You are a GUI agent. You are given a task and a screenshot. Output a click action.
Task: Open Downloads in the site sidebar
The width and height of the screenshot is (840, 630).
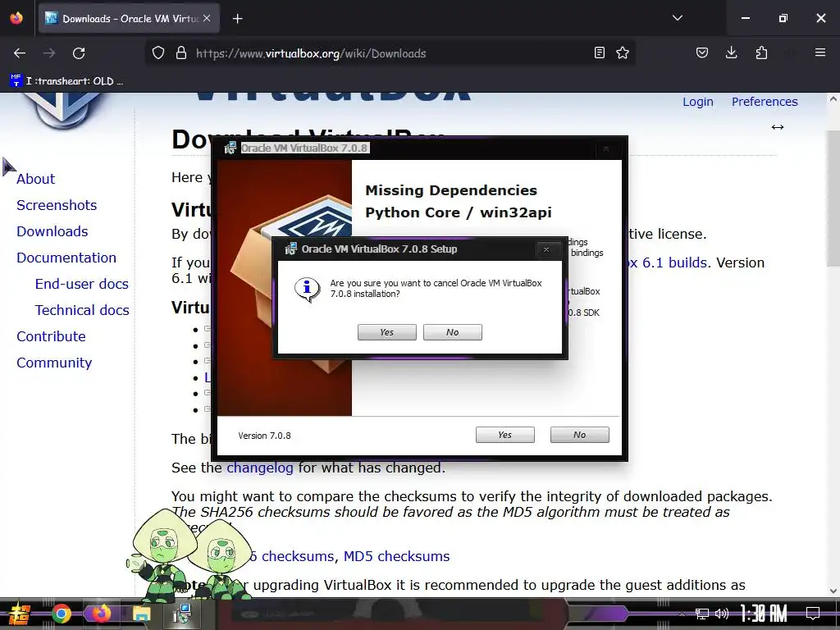52,231
